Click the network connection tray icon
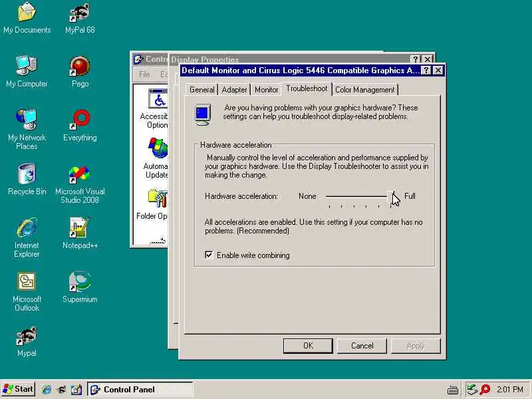 coord(472,390)
